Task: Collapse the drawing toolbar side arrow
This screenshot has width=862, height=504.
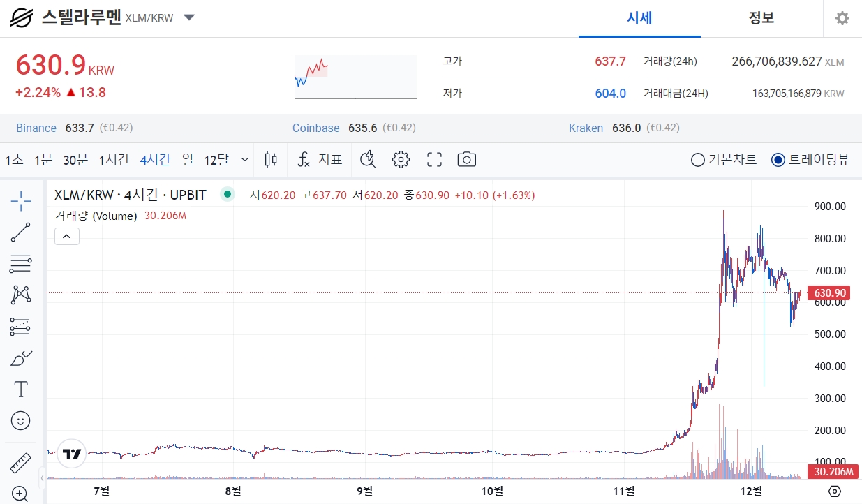Action: [43, 478]
